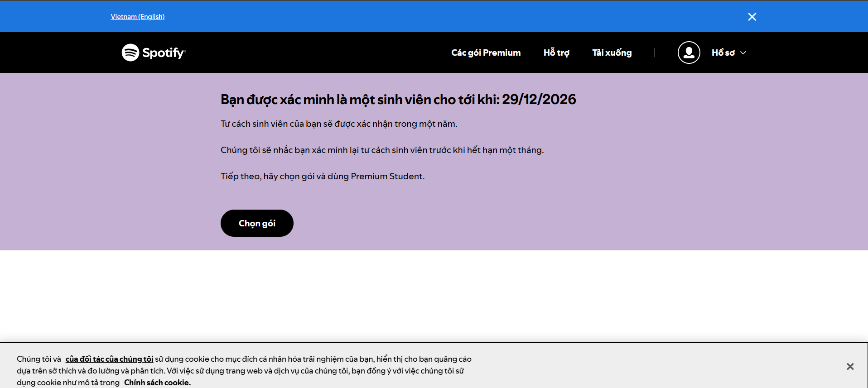Go to Tải xuống download page
This screenshot has width=868, height=388.
[612, 53]
